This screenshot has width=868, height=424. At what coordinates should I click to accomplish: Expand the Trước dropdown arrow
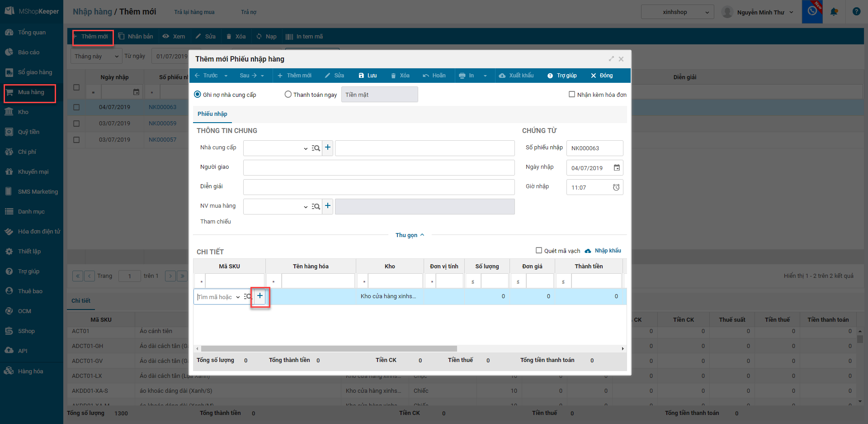click(x=226, y=76)
